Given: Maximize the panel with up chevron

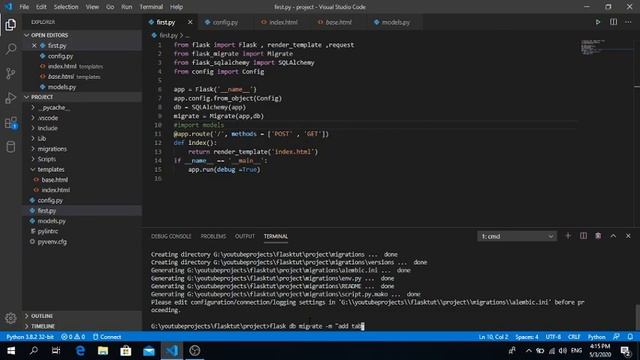Looking at the screenshot, I should 613,236.
